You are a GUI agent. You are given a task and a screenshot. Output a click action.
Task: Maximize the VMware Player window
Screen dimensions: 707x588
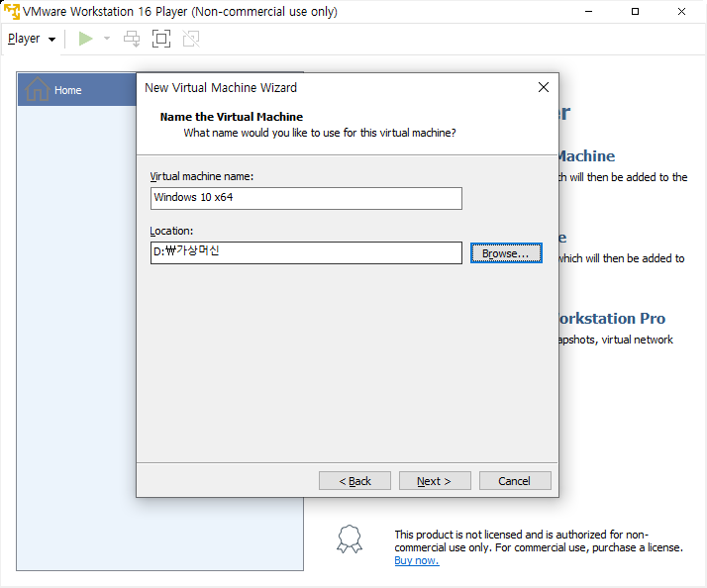pos(635,12)
